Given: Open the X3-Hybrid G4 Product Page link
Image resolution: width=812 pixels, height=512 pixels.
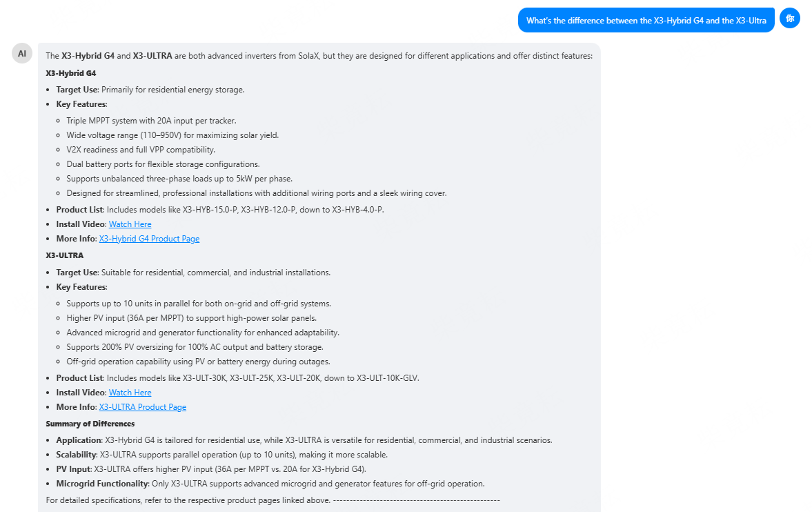Looking at the screenshot, I should (149, 238).
